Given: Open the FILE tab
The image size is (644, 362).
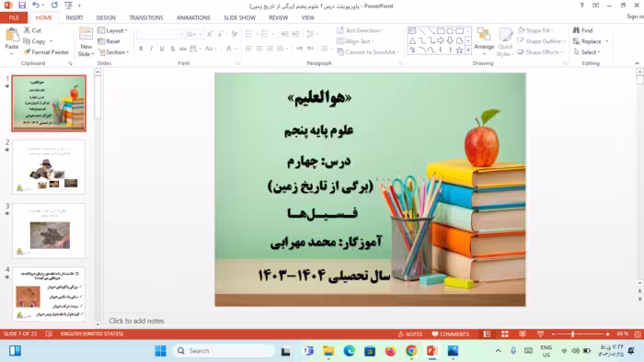Looking at the screenshot, I should click(14, 17).
